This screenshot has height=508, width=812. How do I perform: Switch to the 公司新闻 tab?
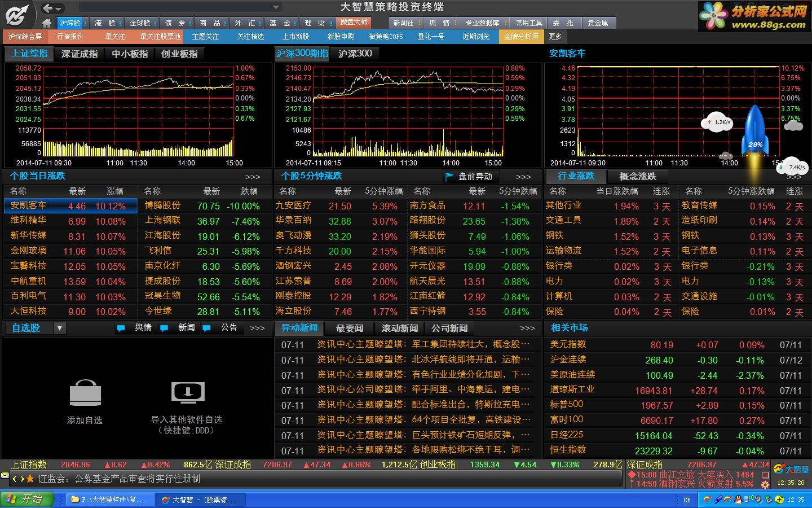pos(449,328)
